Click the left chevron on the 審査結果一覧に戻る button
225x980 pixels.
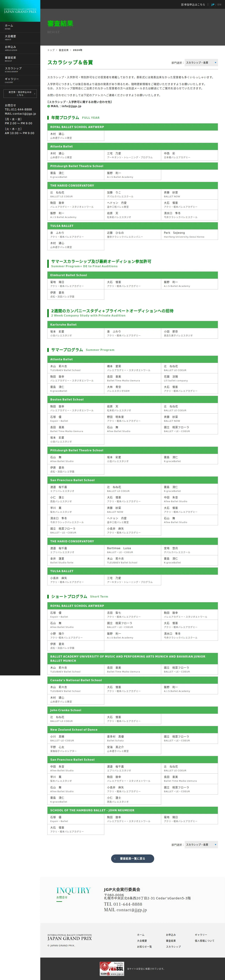click(x=115, y=859)
